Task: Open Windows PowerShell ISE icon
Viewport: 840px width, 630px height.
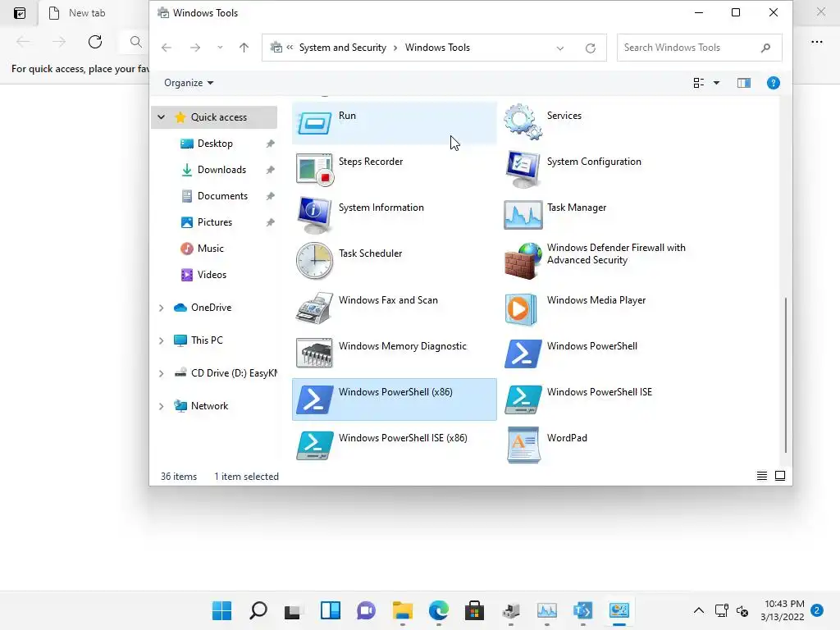Action: tap(523, 399)
